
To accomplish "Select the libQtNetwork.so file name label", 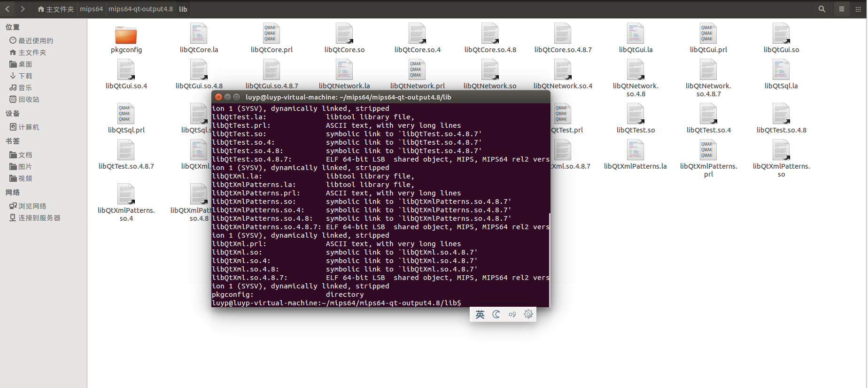I will point(490,85).
